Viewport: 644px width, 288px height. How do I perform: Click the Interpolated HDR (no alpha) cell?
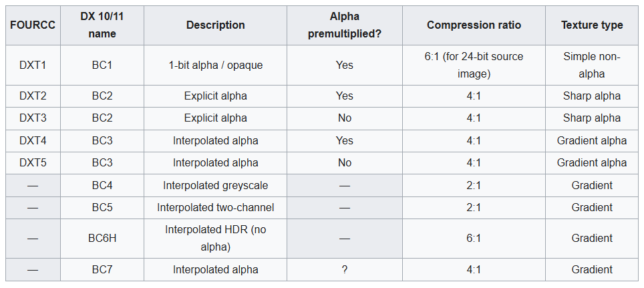(x=215, y=239)
